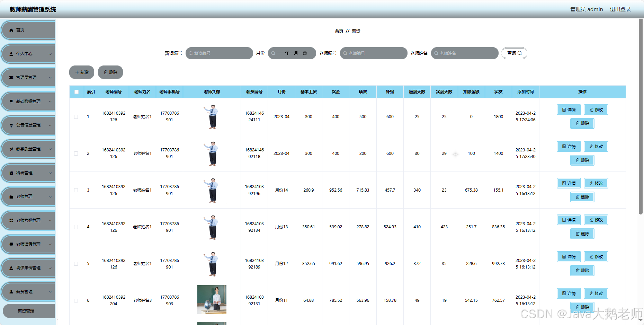
Task: Check the checkbox for row 6
Action: tap(76, 300)
